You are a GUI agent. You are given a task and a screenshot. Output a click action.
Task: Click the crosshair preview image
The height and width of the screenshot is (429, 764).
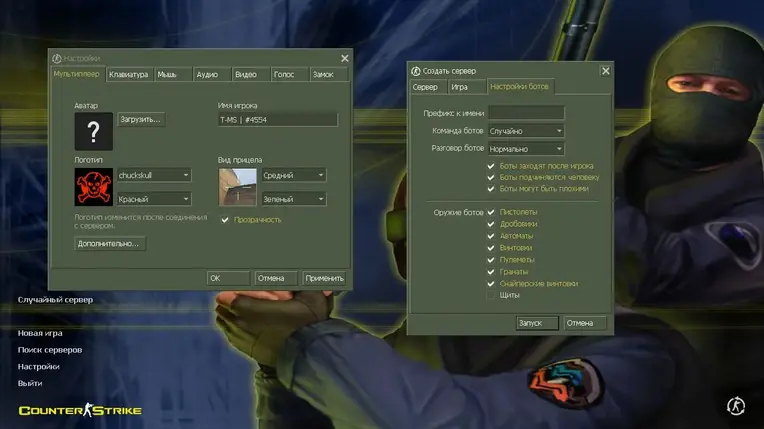237,187
